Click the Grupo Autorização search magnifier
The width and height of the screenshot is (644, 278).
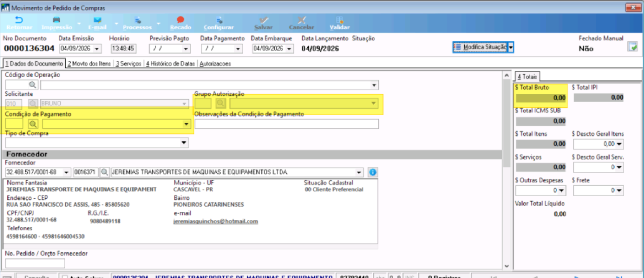220,104
